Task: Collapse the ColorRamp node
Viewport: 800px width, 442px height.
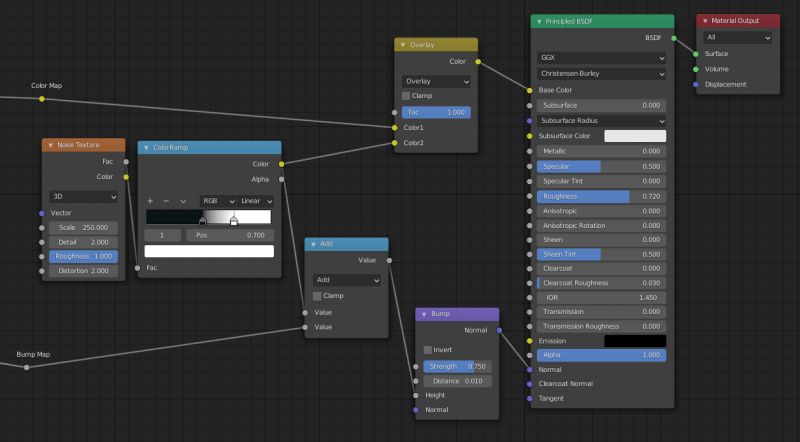Action: tap(146, 148)
